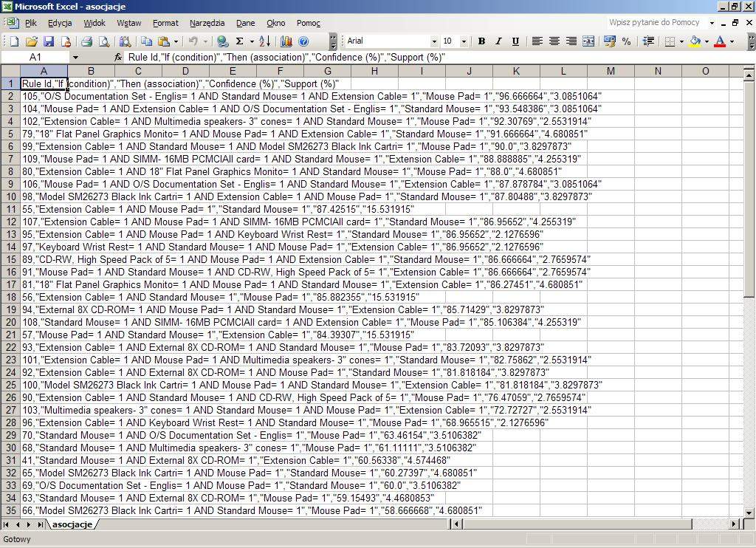This screenshot has width=756, height=548.
Task: Launch the Chart Wizard
Action: coord(286,41)
